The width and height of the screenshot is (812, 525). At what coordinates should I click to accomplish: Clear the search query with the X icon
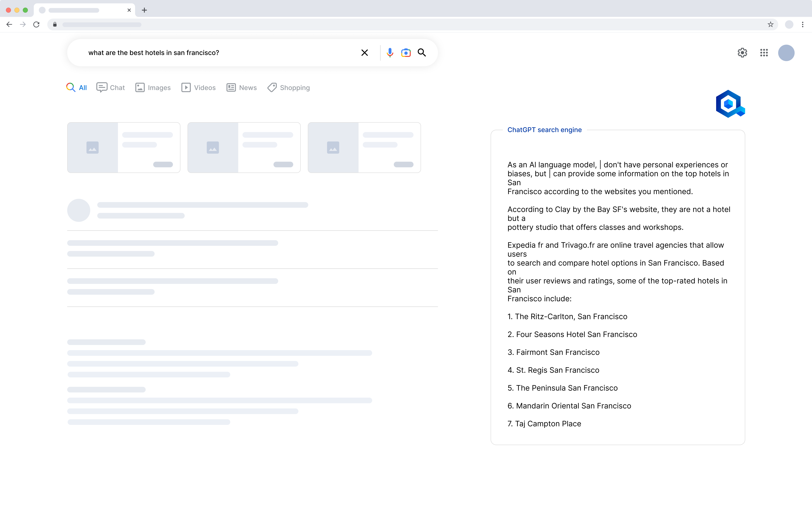click(364, 52)
